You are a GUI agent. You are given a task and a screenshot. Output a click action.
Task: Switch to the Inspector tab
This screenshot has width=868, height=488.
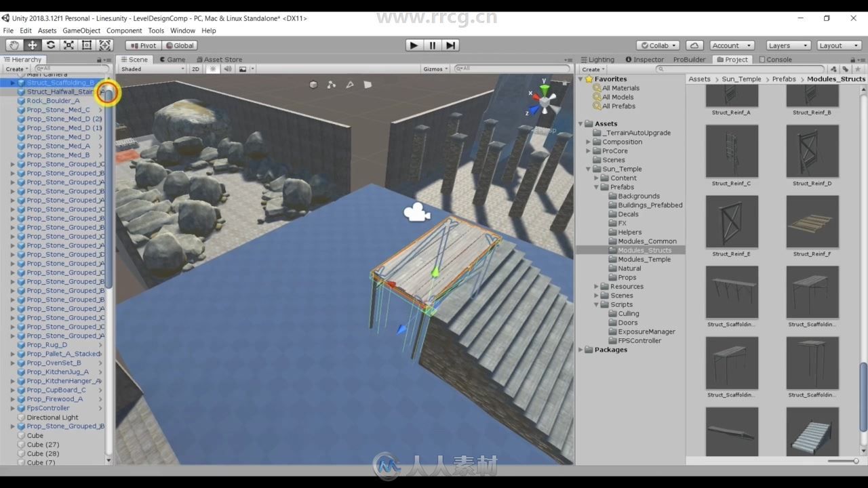[x=645, y=60]
